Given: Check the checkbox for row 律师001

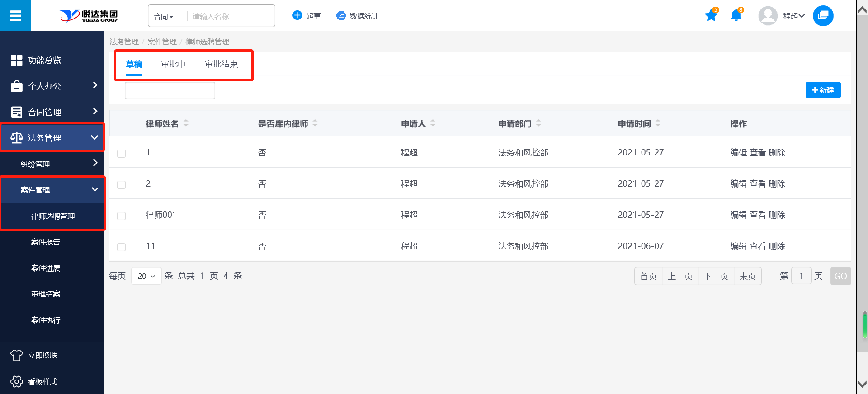Looking at the screenshot, I should [121, 216].
